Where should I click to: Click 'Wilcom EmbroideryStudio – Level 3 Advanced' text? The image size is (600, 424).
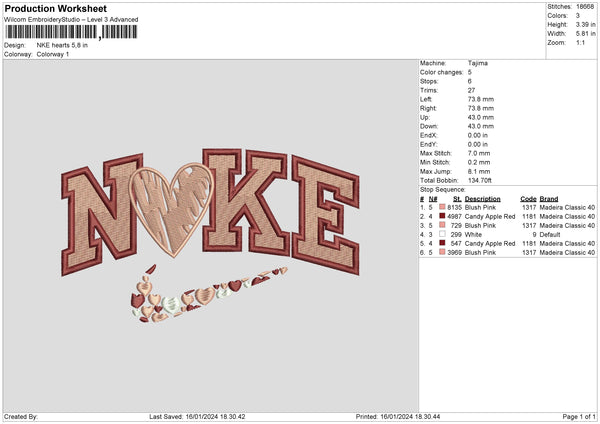coord(71,20)
